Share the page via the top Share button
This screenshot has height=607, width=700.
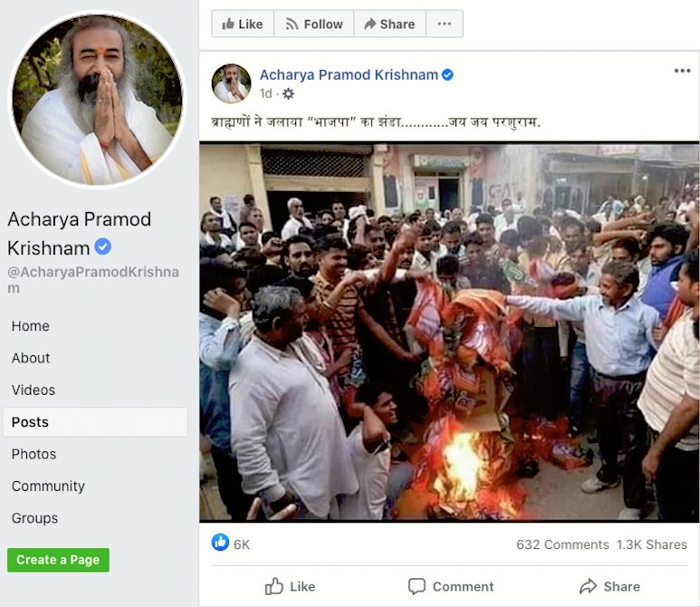tap(389, 24)
